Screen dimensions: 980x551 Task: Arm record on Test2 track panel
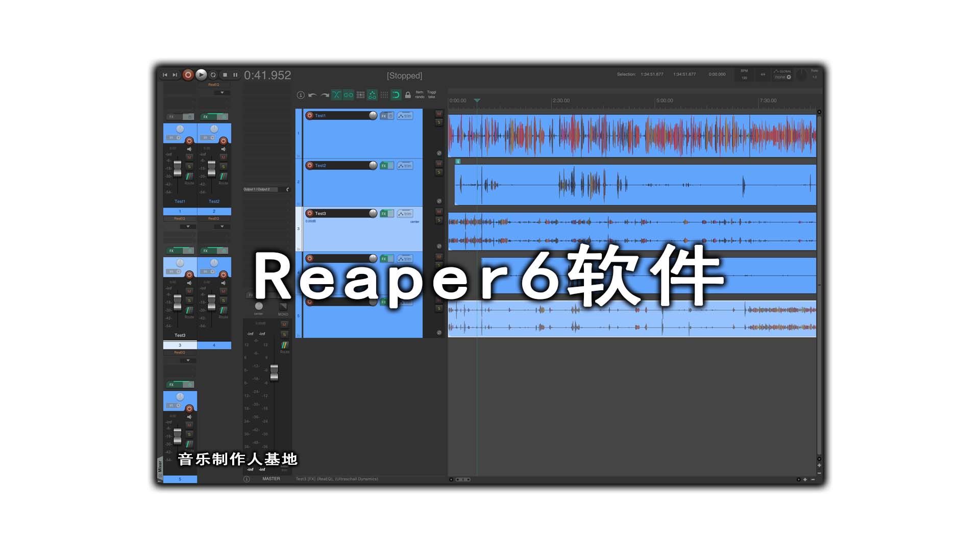(x=310, y=165)
